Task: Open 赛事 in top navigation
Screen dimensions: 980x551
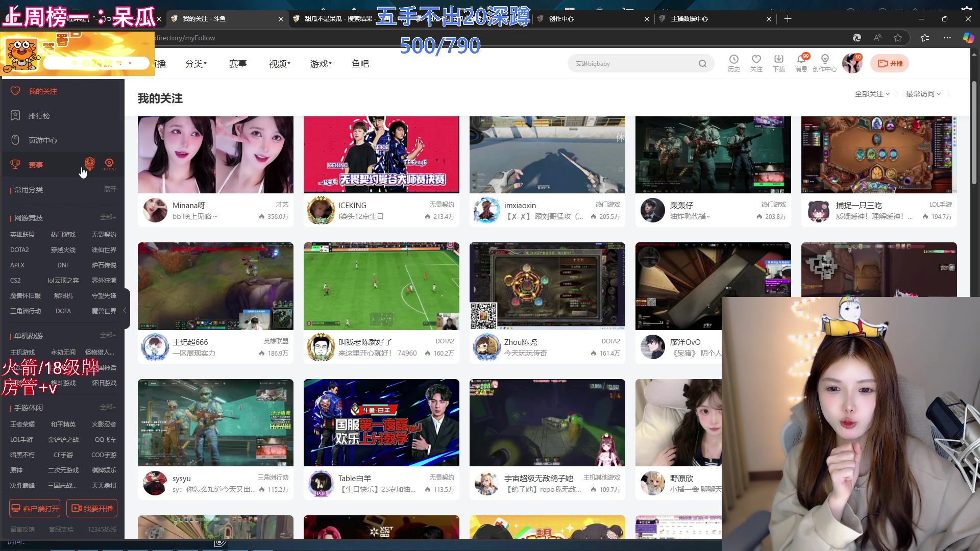Action: (238, 64)
